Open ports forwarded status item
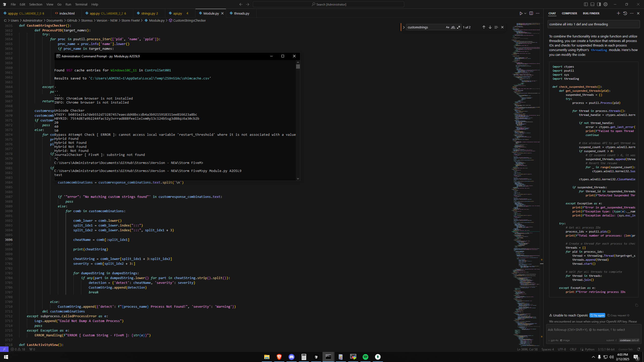 pos(32,349)
